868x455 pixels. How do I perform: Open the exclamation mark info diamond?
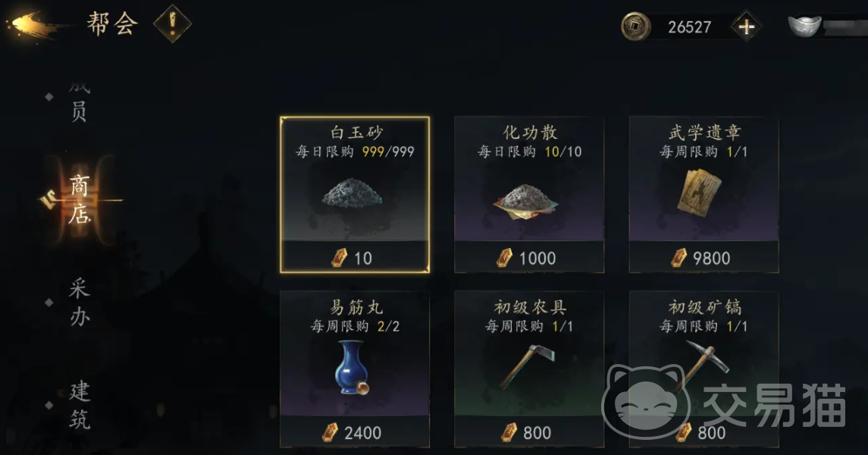[172, 24]
